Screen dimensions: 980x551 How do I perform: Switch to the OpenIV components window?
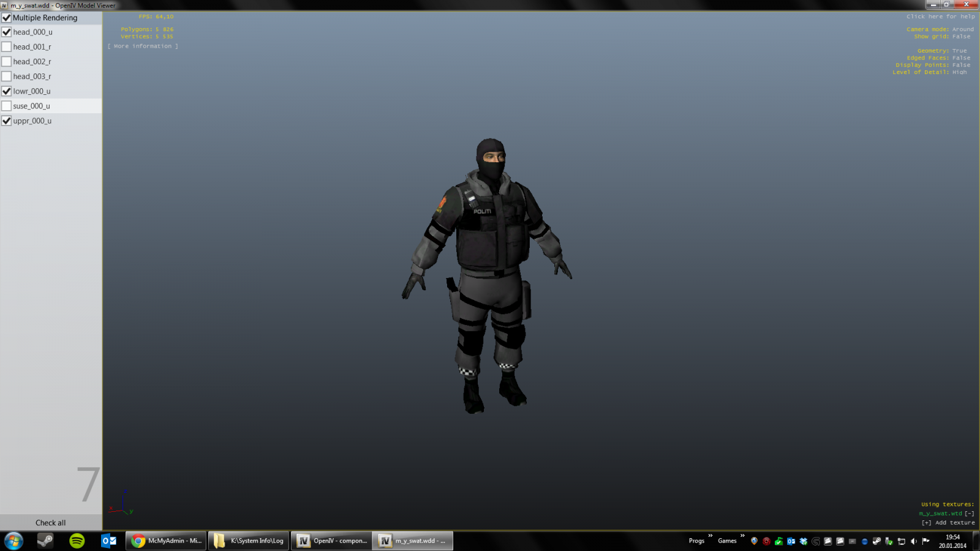click(x=331, y=541)
